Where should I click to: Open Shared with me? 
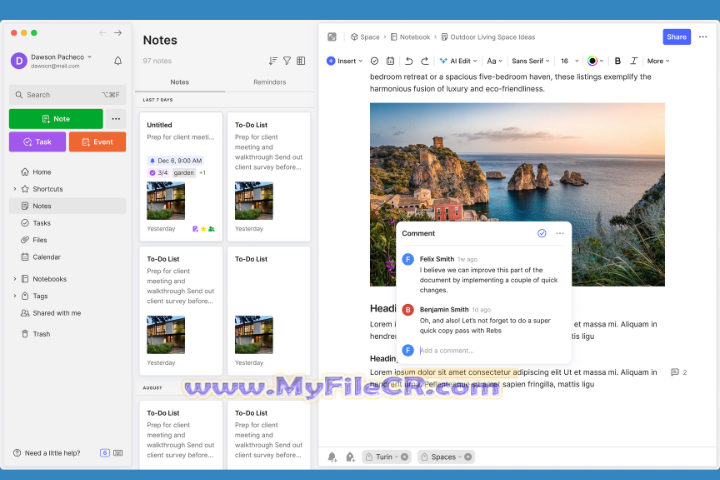67,313
